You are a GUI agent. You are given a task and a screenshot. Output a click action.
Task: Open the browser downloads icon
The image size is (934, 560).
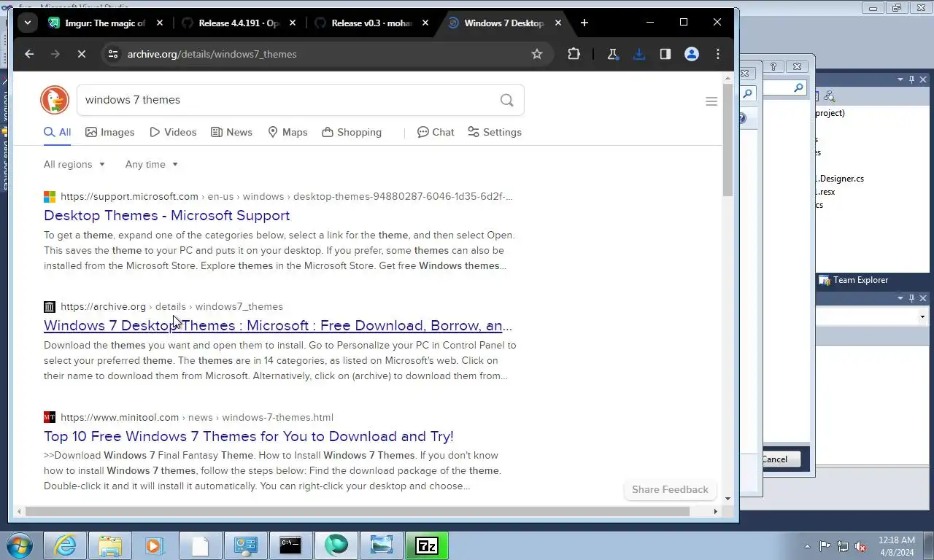(x=638, y=54)
